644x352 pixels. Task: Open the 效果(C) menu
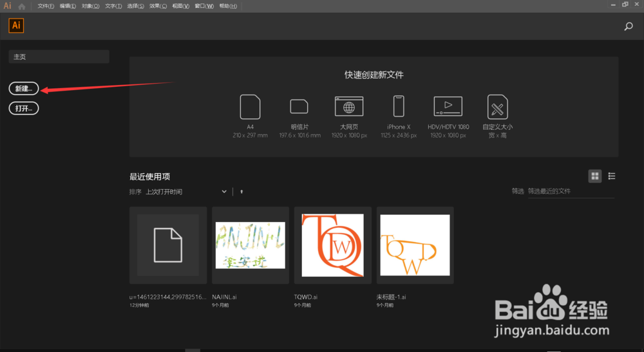tap(158, 6)
